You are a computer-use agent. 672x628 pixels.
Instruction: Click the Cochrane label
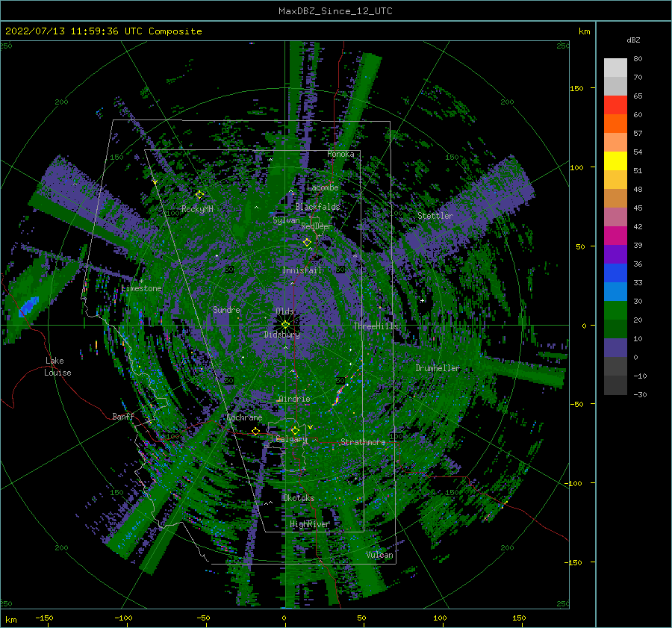(244, 417)
